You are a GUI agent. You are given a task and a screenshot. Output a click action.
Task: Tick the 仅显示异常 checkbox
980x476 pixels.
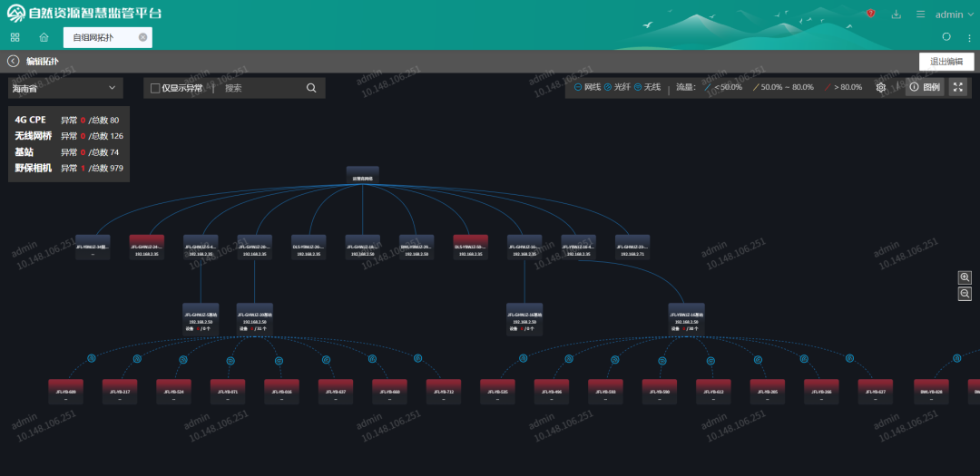155,88
